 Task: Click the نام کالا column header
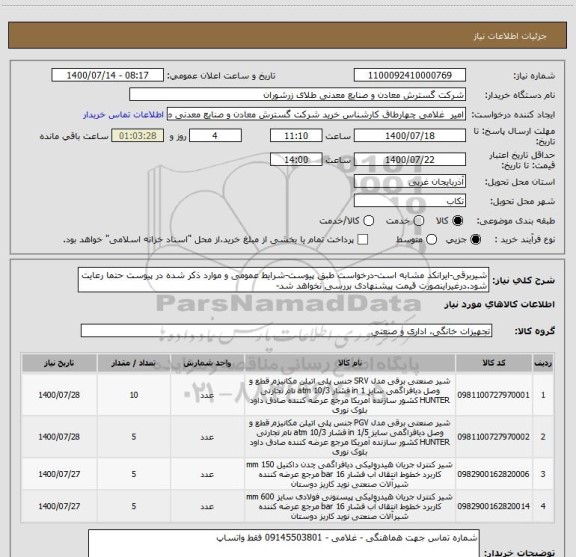[x=350, y=363]
